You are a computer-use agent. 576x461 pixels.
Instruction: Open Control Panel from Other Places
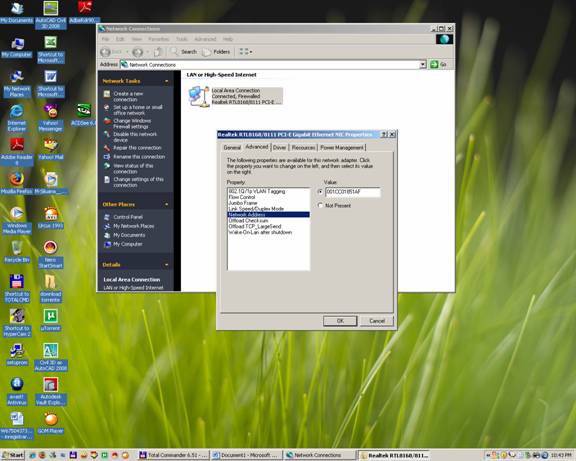coord(128,217)
